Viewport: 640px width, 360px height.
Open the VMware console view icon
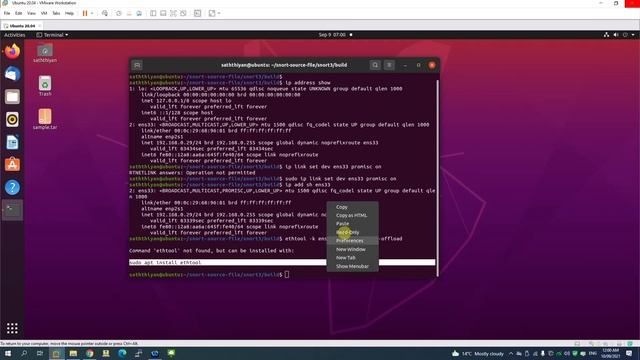pyautogui.click(x=198, y=13)
